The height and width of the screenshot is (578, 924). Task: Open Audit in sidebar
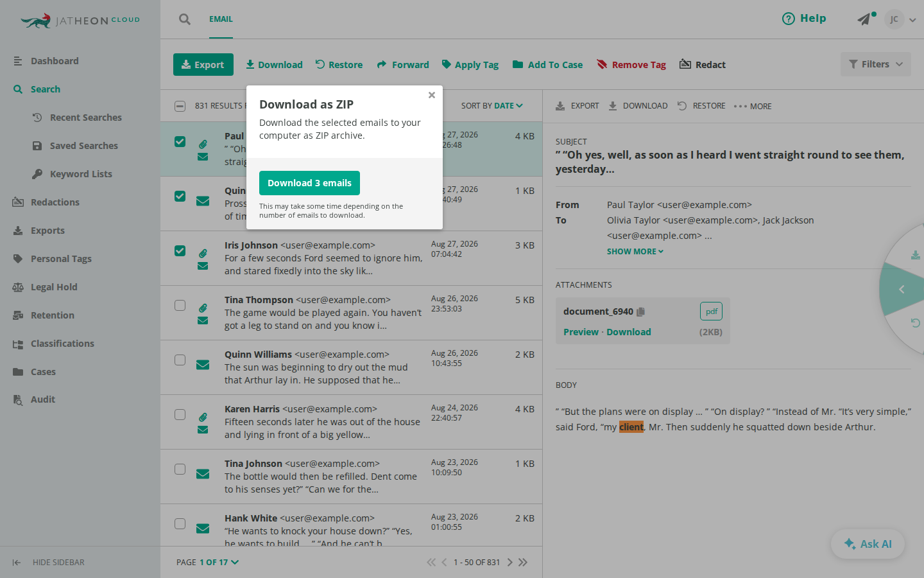click(x=42, y=399)
